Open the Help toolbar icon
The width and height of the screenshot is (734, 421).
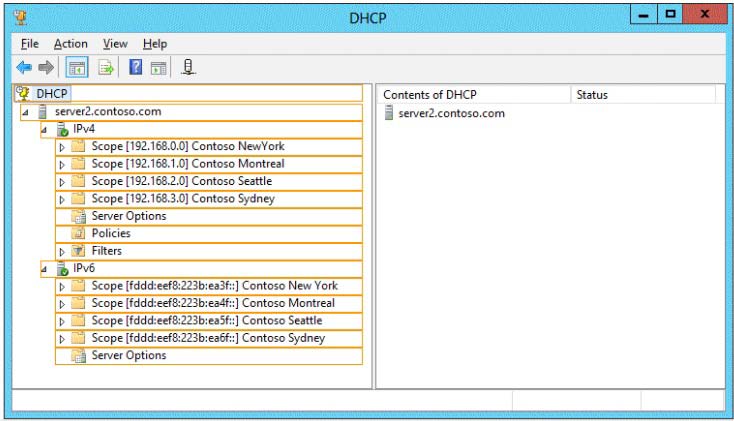pos(135,67)
